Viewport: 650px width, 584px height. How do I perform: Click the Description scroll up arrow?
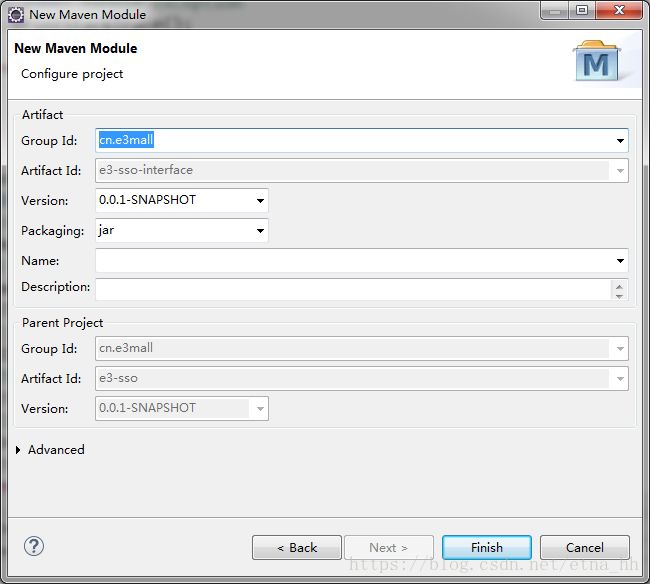click(x=619, y=286)
